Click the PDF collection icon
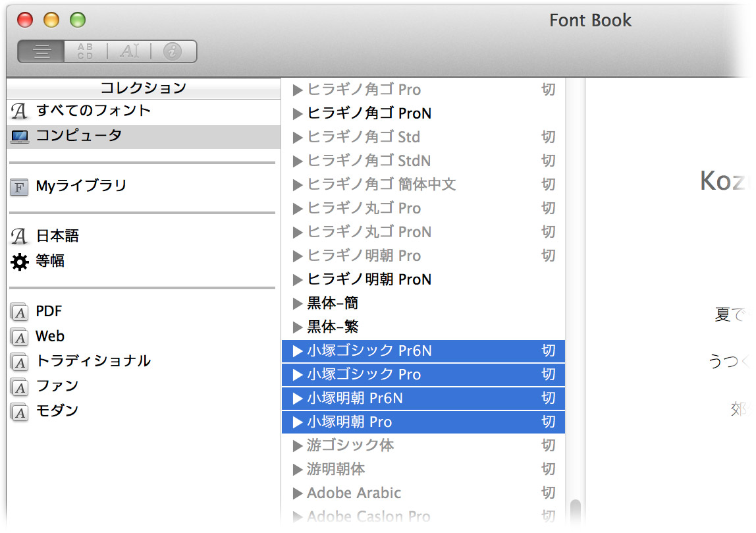The height and width of the screenshot is (533, 756). pyautogui.click(x=19, y=312)
